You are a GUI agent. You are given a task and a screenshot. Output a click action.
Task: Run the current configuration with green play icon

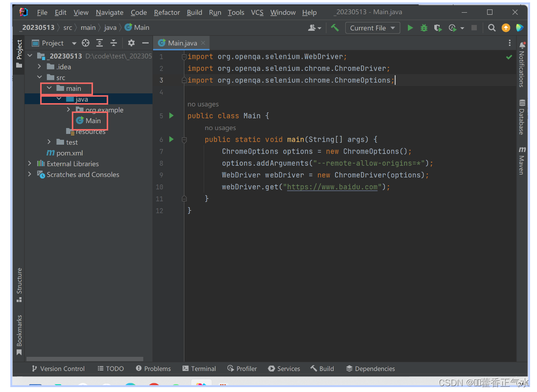pos(410,28)
